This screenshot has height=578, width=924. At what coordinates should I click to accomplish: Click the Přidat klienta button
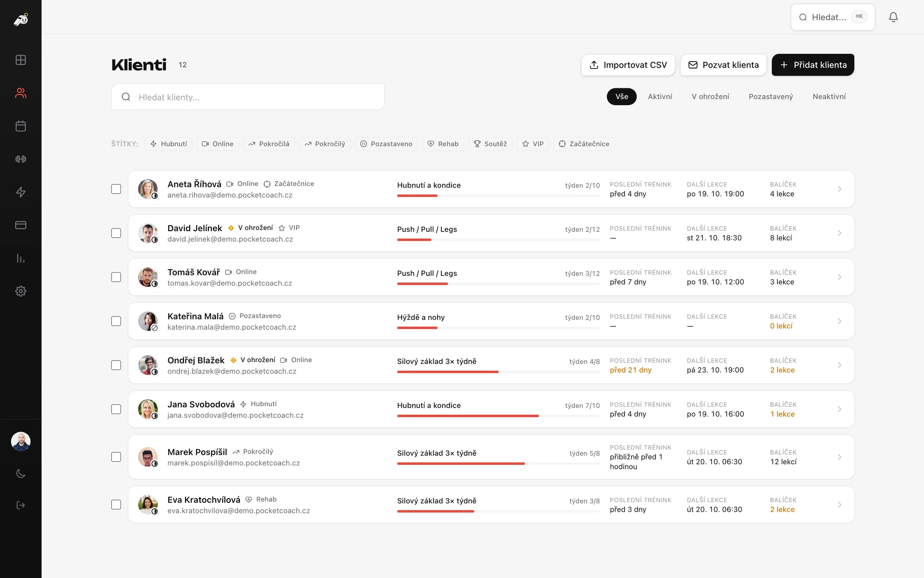point(813,65)
